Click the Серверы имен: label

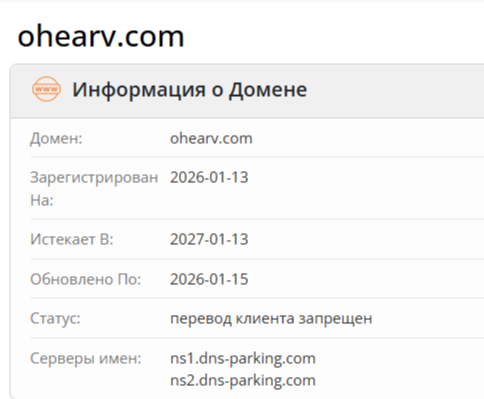(x=86, y=359)
